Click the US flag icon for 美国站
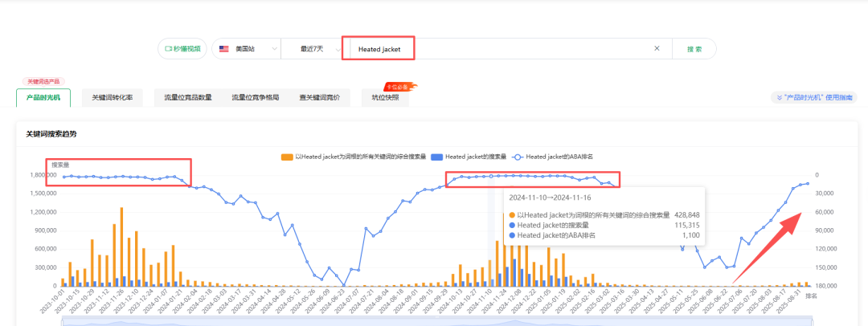 [x=223, y=49]
